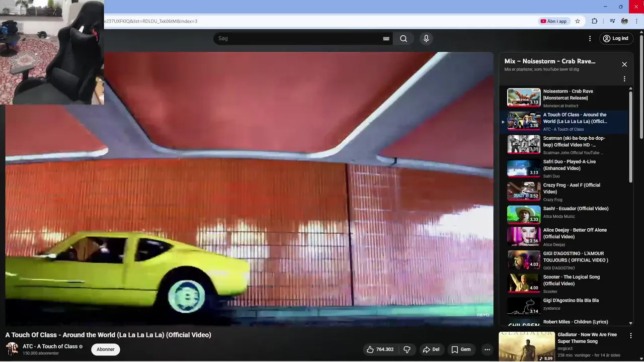This screenshot has width=644, height=362.
Task: Open Robert Miles - Children (Lyrics) title
Action: [x=576, y=322]
